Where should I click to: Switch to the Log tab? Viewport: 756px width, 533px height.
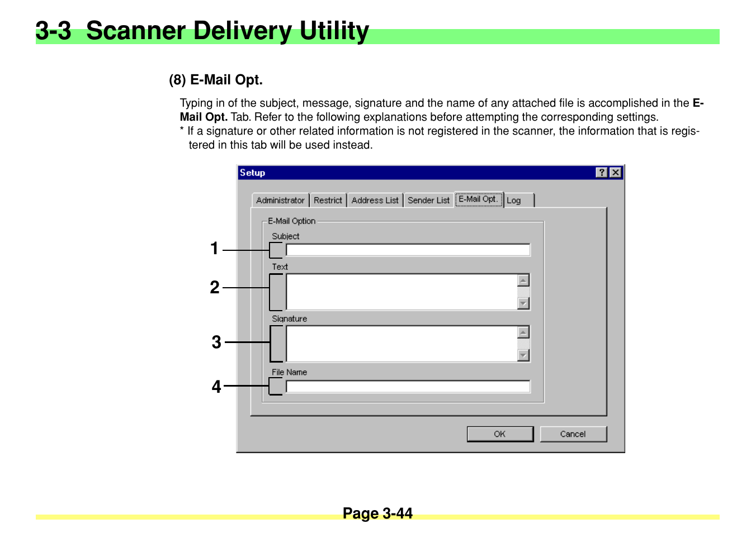[x=519, y=200]
